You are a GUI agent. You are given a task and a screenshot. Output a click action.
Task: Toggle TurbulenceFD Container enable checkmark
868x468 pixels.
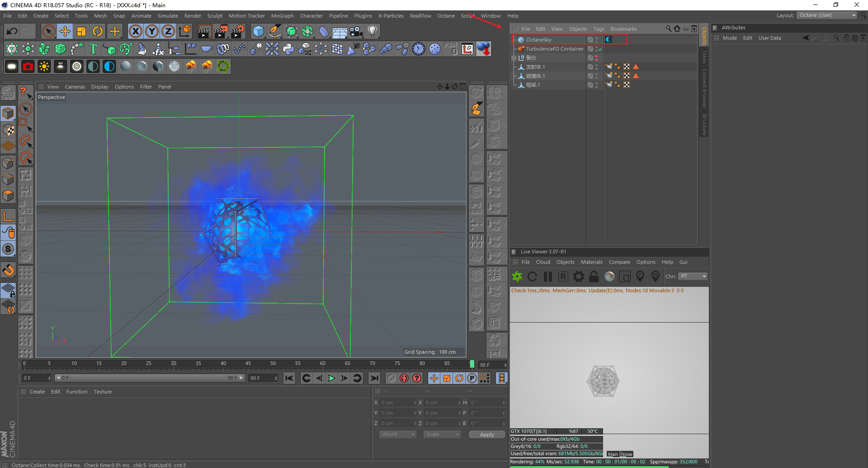pyautogui.click(x=601, y=49)
